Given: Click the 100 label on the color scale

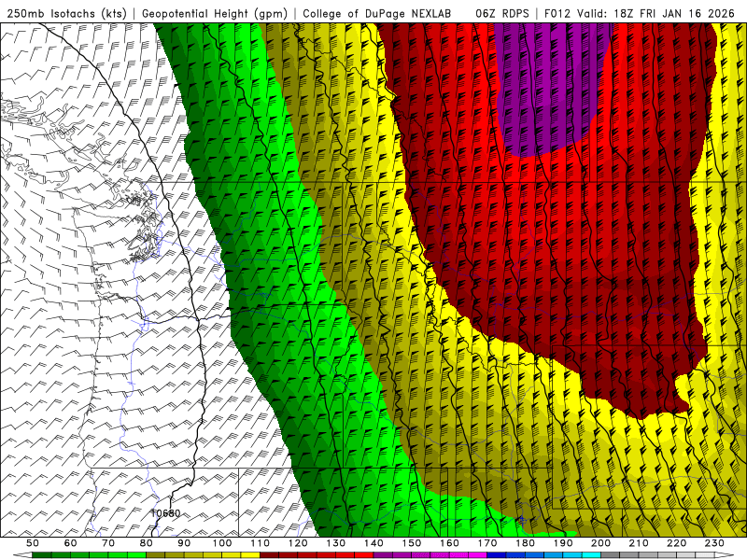Looking at the screenshot, I should pyautogui.click(x=222, y=543).
